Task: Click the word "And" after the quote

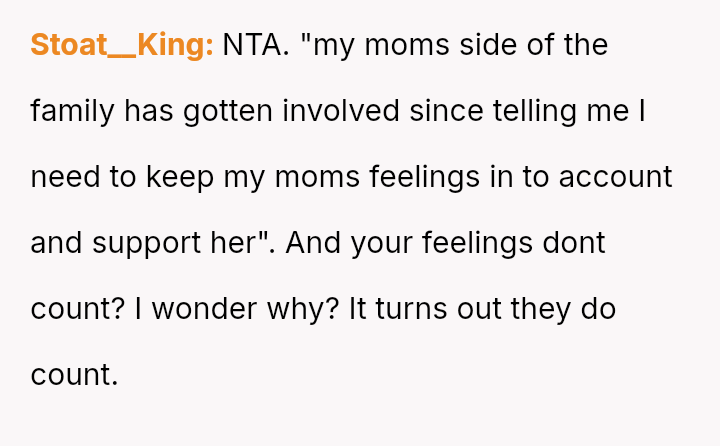Action: point(313,243)
